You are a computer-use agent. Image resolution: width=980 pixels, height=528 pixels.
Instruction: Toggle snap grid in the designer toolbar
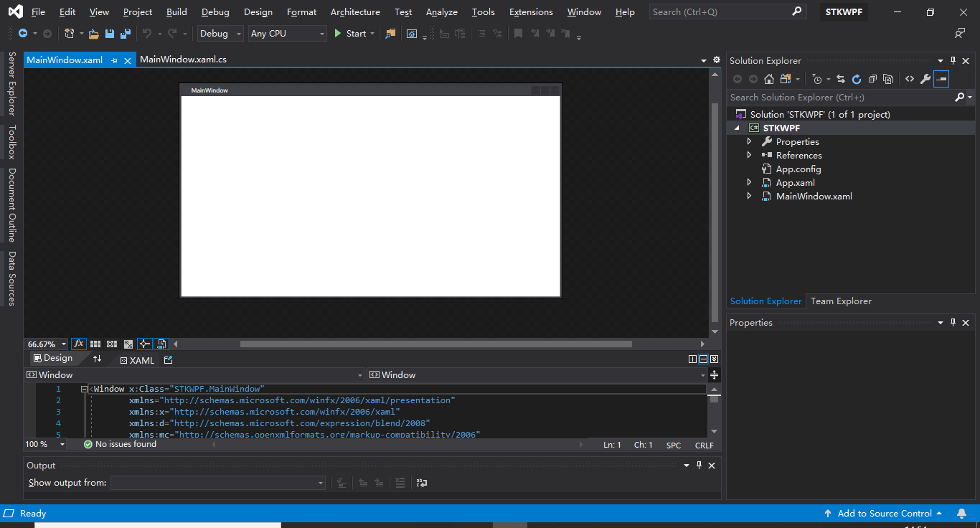point(95,344)
